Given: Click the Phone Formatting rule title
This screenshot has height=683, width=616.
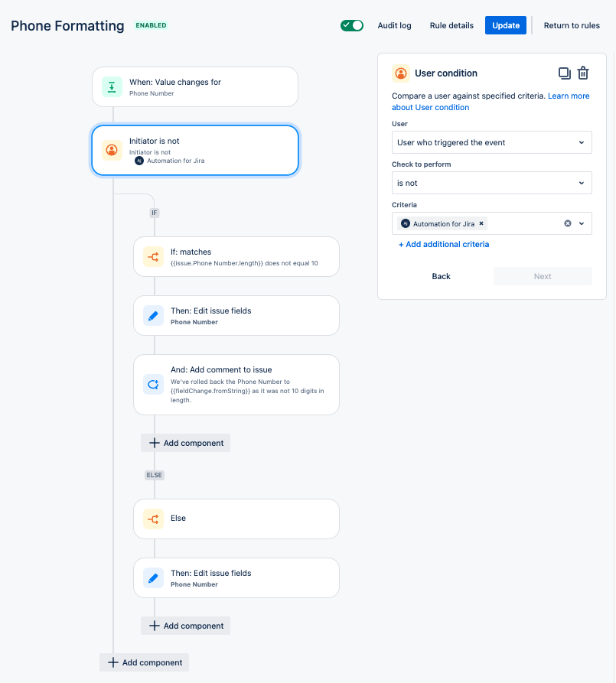Looking at the screenshot, I should point(67,26).
